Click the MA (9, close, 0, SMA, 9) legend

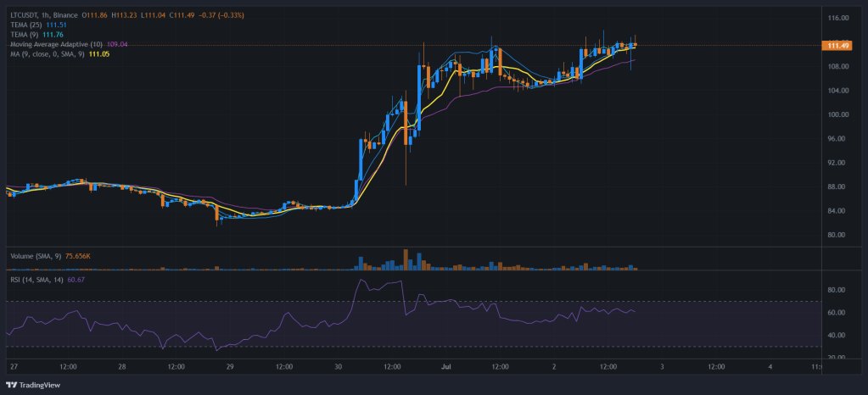coord(47,53)
